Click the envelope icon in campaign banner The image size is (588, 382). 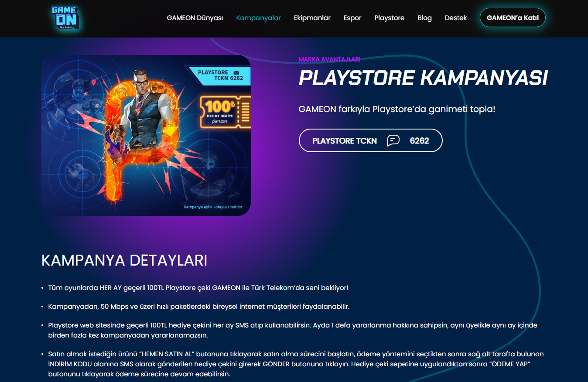pyautogui.click(x=236, y=72)
